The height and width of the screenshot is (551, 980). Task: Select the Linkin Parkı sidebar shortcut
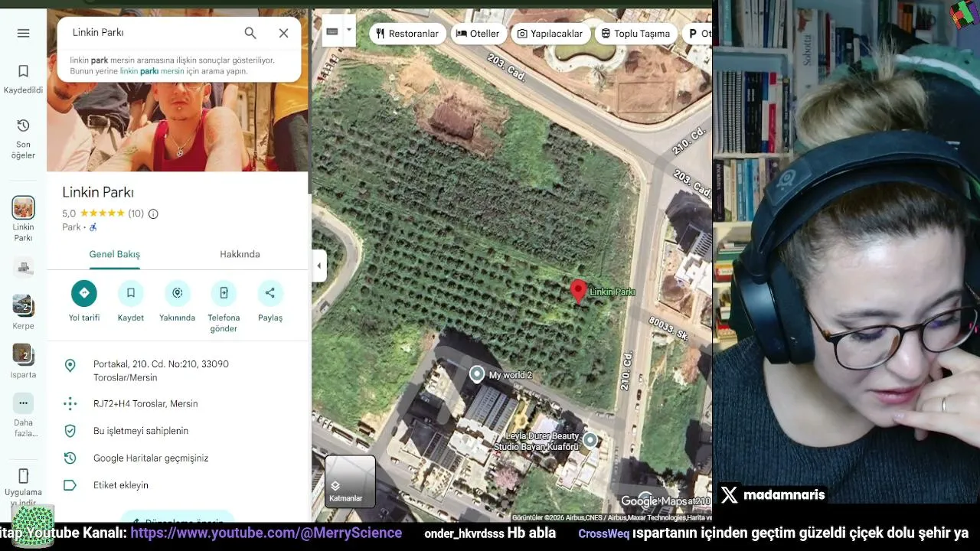pos(23,218)
